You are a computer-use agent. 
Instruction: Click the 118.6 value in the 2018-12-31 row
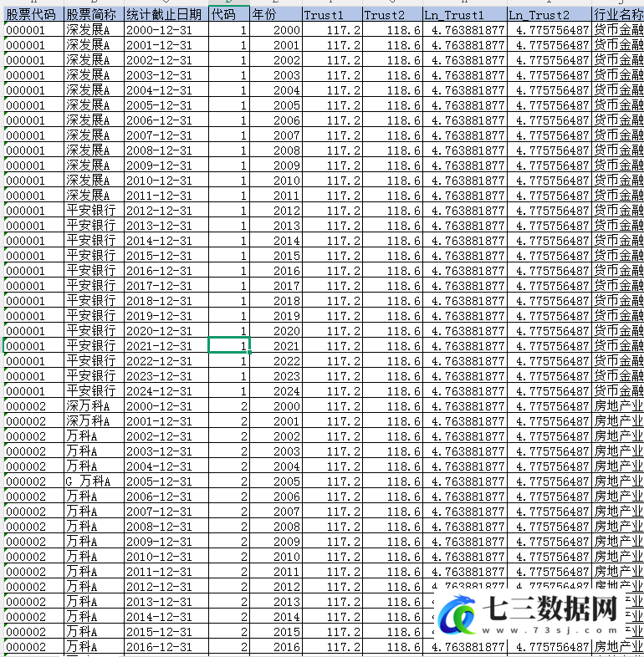392,301
